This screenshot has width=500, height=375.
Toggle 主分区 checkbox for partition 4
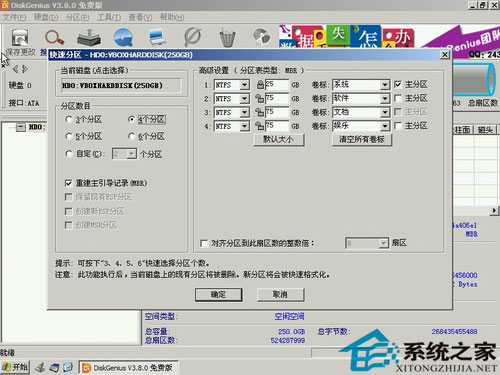coord(398,126)
